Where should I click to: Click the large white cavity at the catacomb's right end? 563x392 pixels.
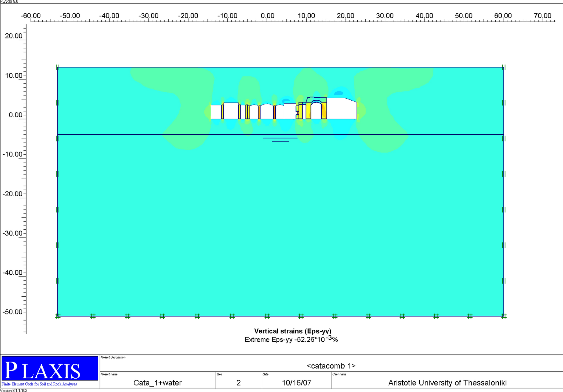[x=342, y=108]
